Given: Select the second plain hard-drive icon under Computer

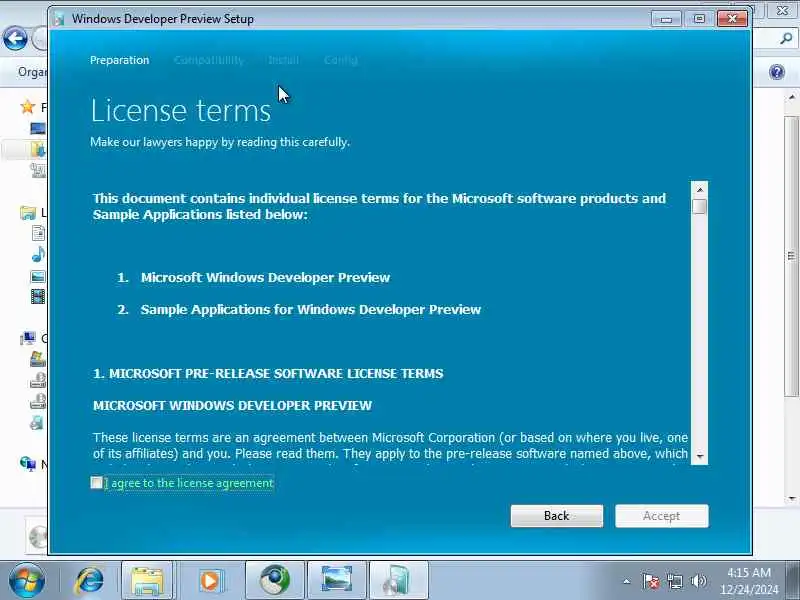Looking at the screenshot, I should (x=38, y=402).
